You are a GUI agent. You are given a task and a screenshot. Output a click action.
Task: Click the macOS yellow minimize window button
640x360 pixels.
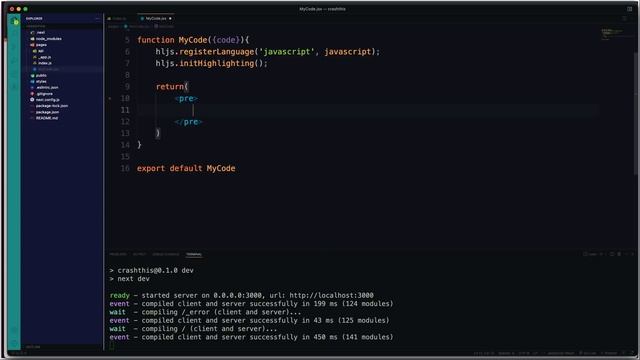[18, 9]
